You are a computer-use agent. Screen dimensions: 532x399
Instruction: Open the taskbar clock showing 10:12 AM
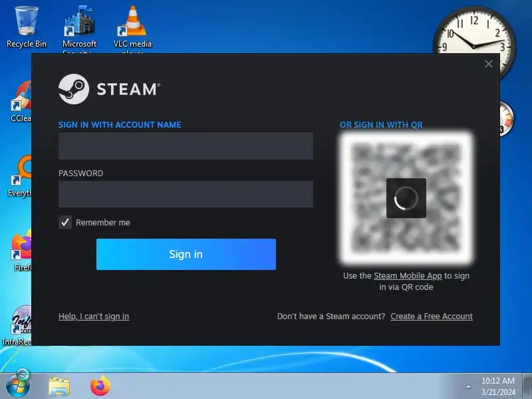click(497, 386)
